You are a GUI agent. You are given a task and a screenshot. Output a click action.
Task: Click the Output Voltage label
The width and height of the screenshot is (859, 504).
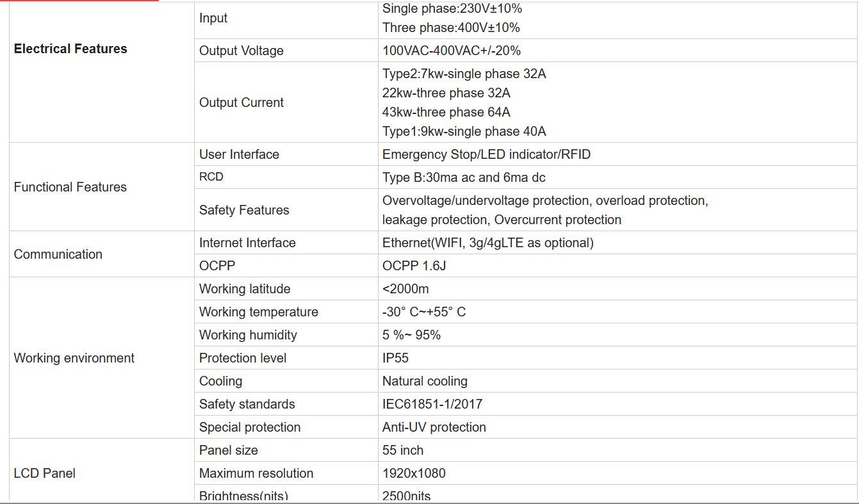pos(241,51)
